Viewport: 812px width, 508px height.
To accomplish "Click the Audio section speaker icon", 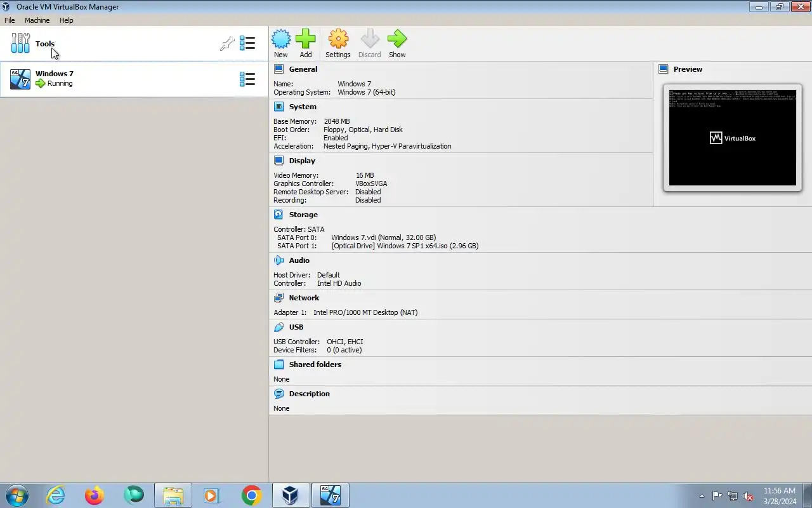I will click(279, 260).
